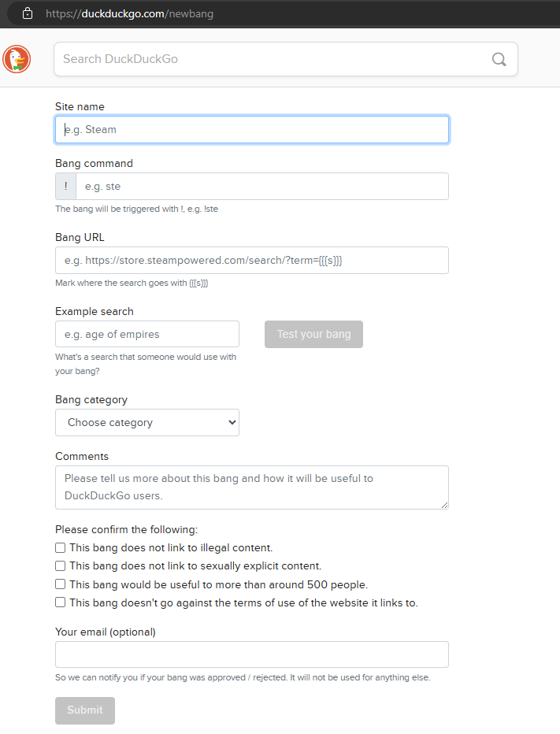Click the DuckDuckGo logo
The width and height of the screenshot is (560, 734).
coord(16,58)
